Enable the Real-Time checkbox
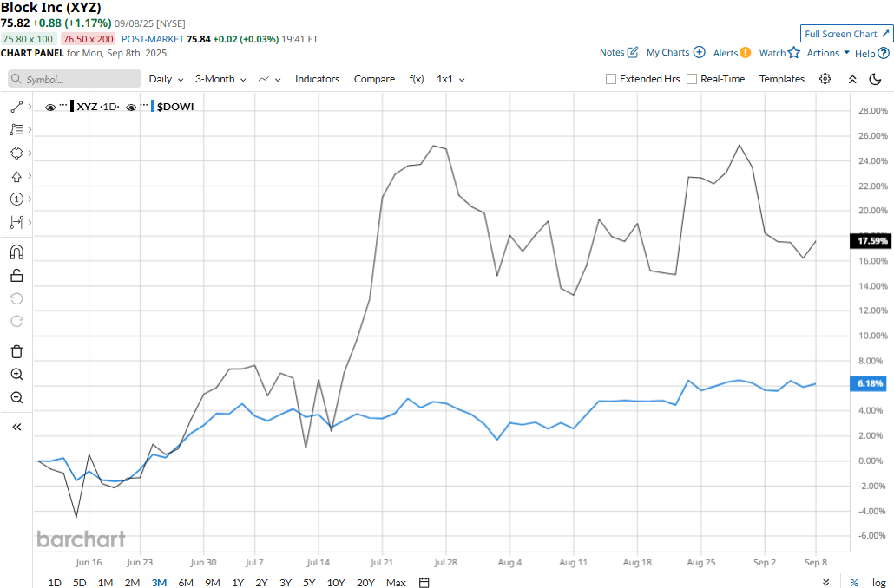Screen dimensions: 894x588 click(692, 79)
